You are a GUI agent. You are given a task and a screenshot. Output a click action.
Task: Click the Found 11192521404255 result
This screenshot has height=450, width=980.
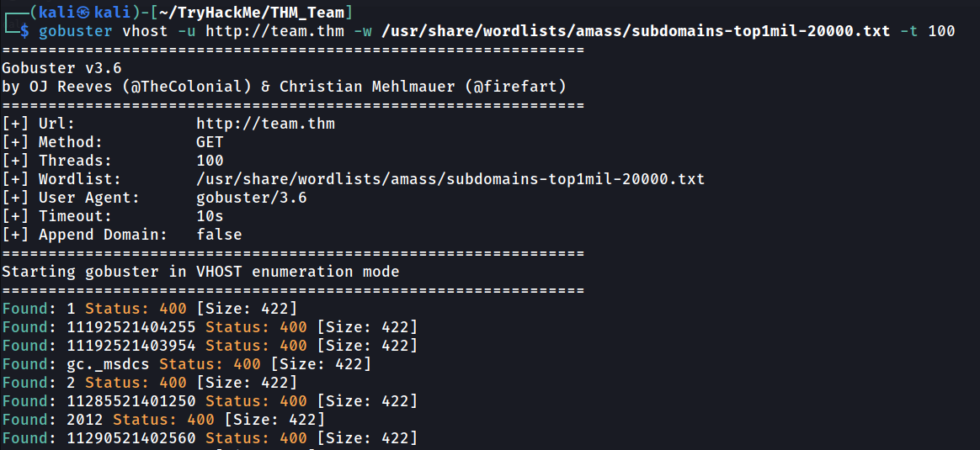coord(210,328)
